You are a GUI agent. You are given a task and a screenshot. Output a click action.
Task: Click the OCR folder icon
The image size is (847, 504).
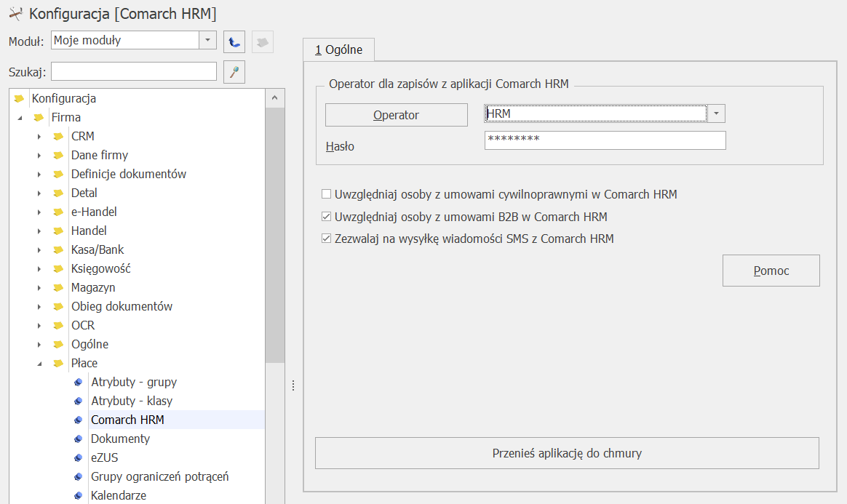[x=58, y=325]
